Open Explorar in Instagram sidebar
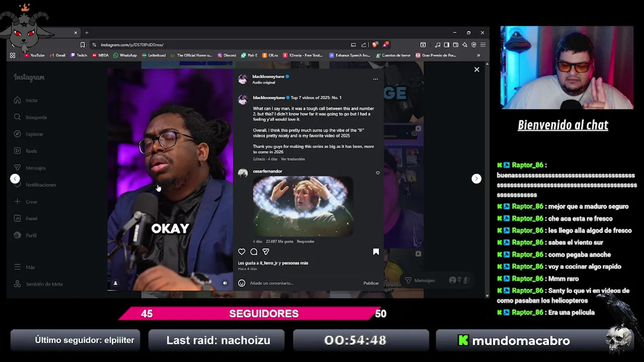Screen dimensions: 644x362 click(29, 134)
